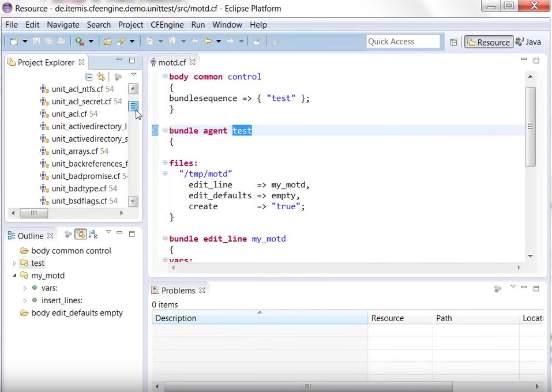The image size is (552, 392).
Task: Switch to the Java perspective
Action: [528, 42]
